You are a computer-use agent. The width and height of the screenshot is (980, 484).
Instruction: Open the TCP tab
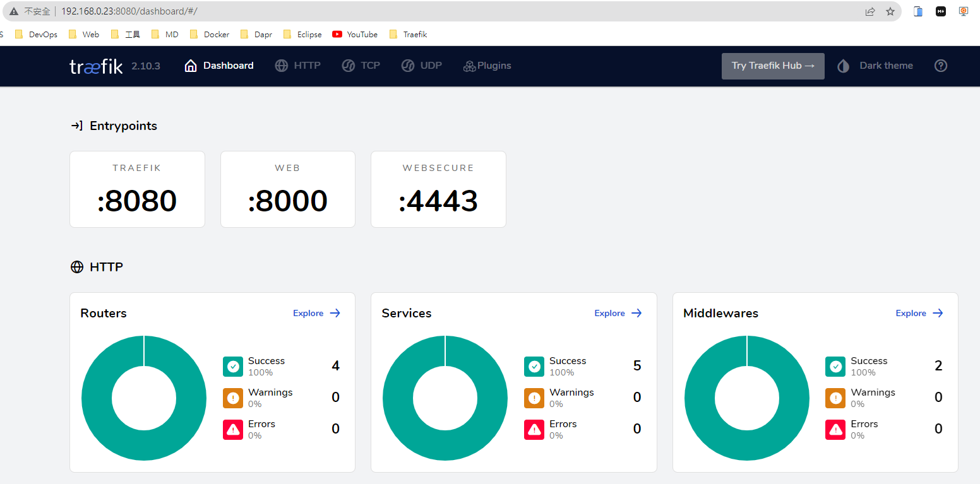(x=361, y=66)
